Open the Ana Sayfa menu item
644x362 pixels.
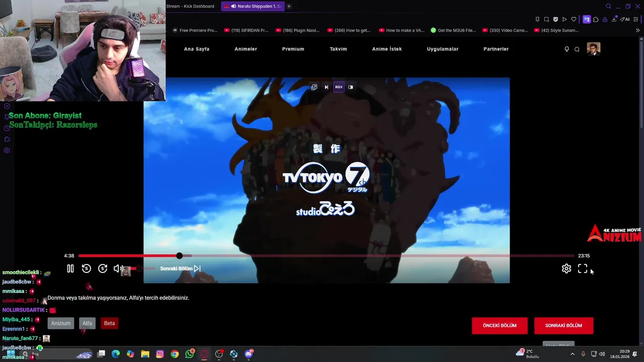197,49
